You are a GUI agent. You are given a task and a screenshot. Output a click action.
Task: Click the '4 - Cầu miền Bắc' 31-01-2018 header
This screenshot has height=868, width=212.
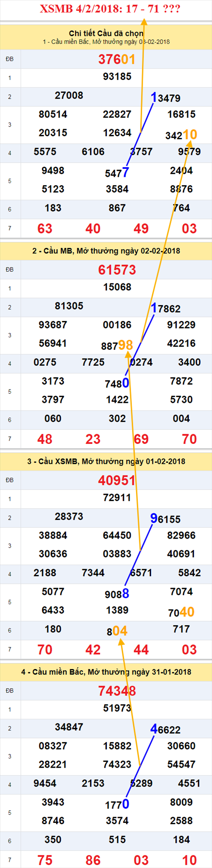[106, 672]
